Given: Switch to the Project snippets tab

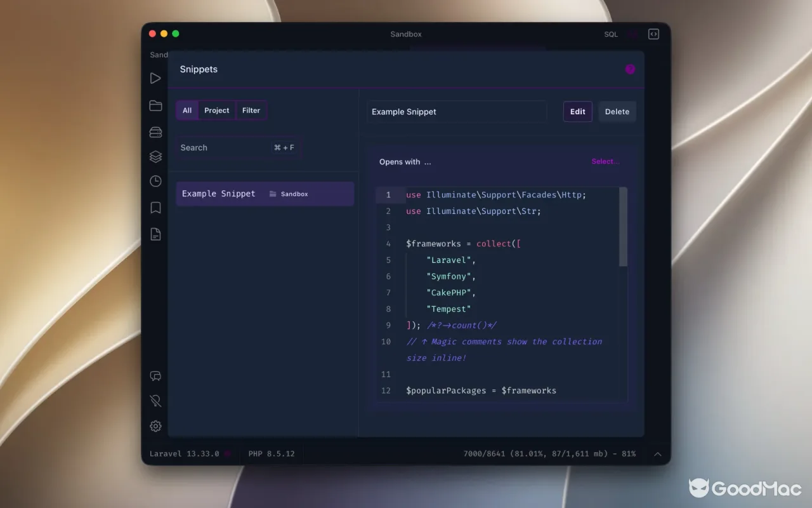Looking at the screenshot, I should (217, 110).
